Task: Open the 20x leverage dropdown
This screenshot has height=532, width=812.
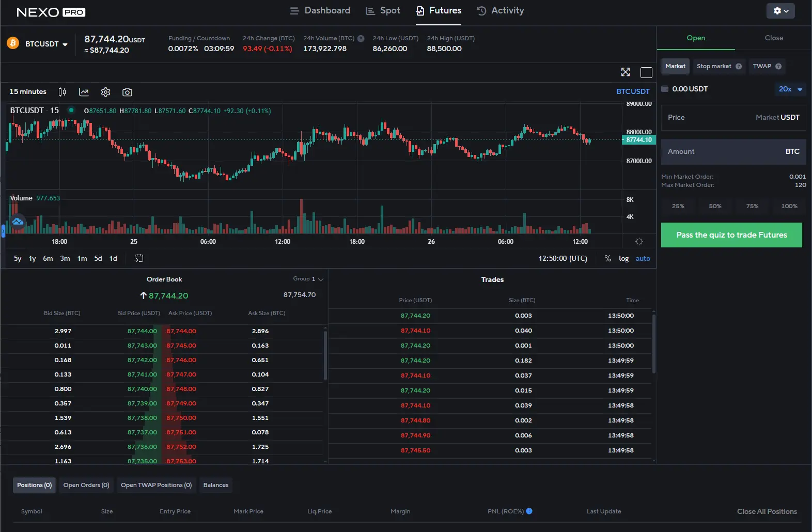Action: coord(790,89)
